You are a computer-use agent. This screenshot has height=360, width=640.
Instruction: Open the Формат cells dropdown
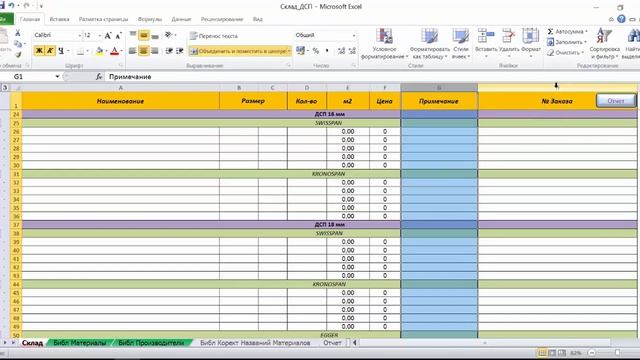click(531, 43)
